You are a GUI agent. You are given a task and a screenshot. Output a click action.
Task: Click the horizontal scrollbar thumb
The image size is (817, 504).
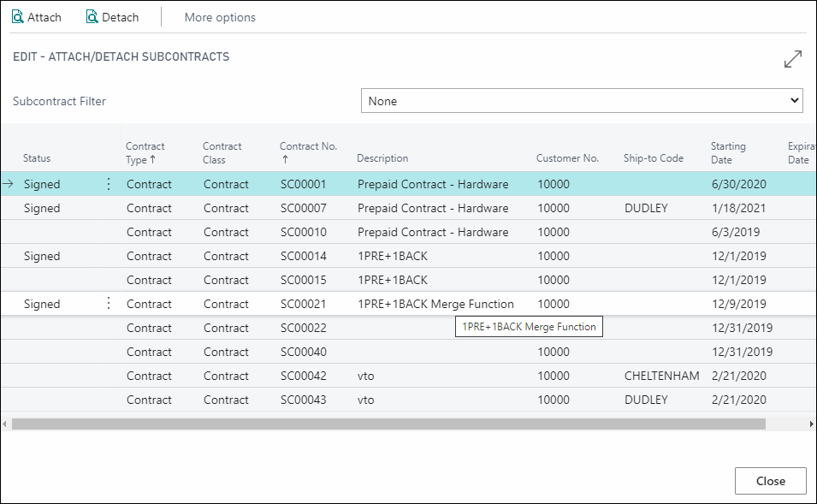click(388, 424)
